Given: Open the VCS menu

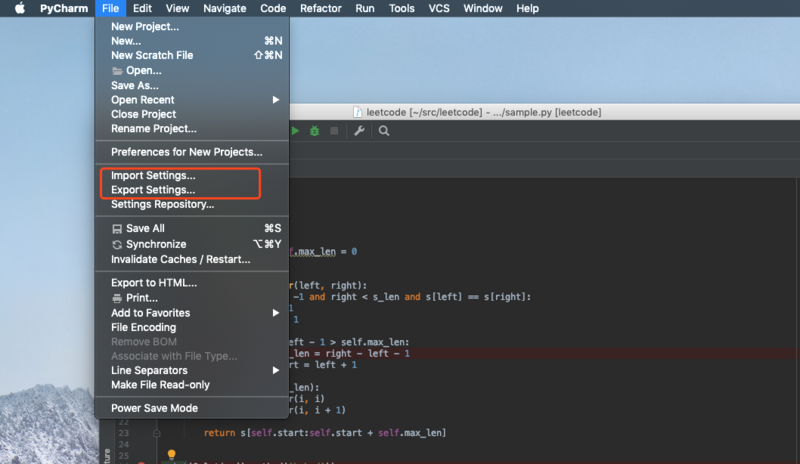Looking at the screenshot, I should [x=439, y=8].
